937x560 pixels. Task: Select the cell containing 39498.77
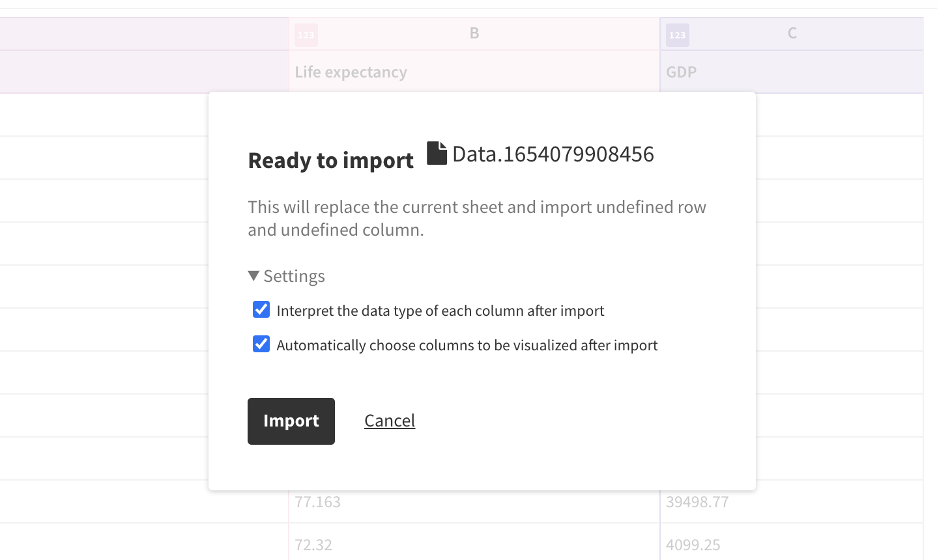click(697, 502)
